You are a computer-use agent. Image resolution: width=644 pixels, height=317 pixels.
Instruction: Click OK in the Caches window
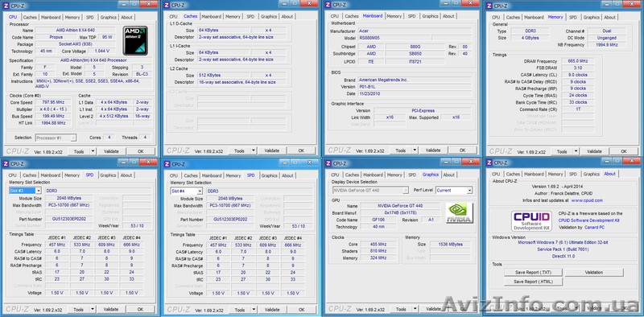[x=301, y=150]
